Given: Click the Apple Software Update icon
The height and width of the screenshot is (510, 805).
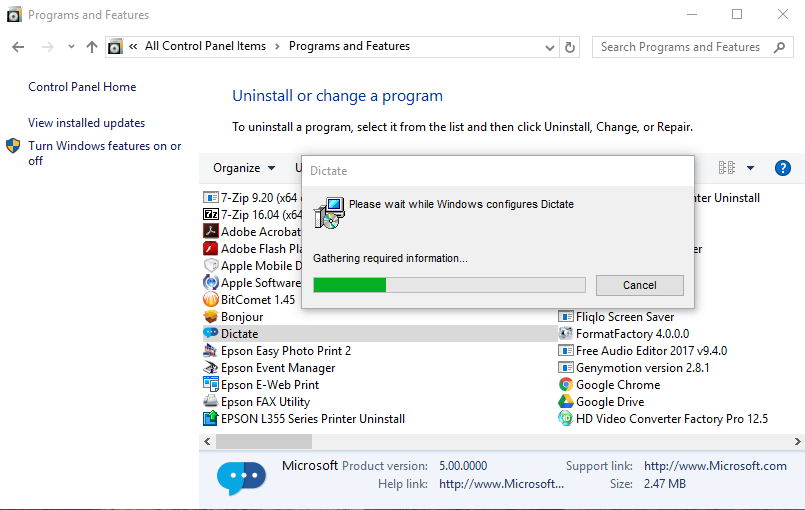Looking at the screenshot, I should click(x=210, y=282).
